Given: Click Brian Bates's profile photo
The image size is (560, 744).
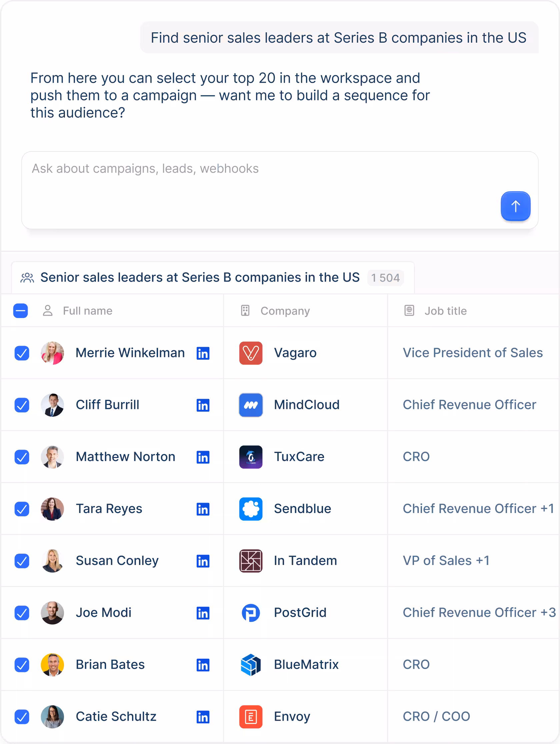Looking at the screenshot, I should 52,665.
